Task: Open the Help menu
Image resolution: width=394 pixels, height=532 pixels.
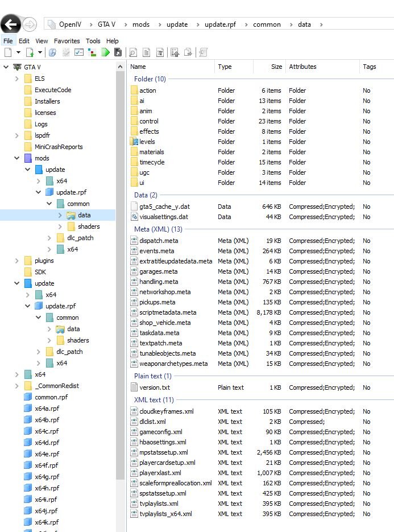Action: point(112,41)
